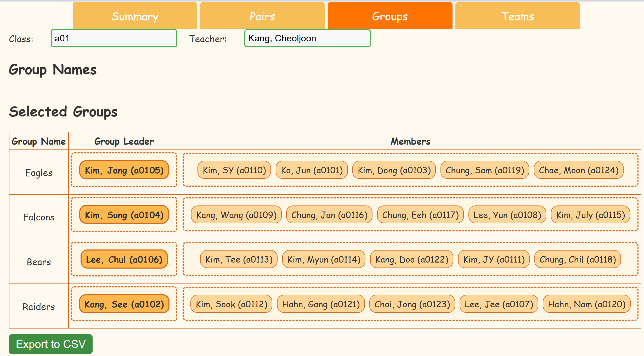644x356 pixels.
Task: Click member chip Chung, Eeh (a0117)
Action: pyautogui.click(x=420, y=215)
